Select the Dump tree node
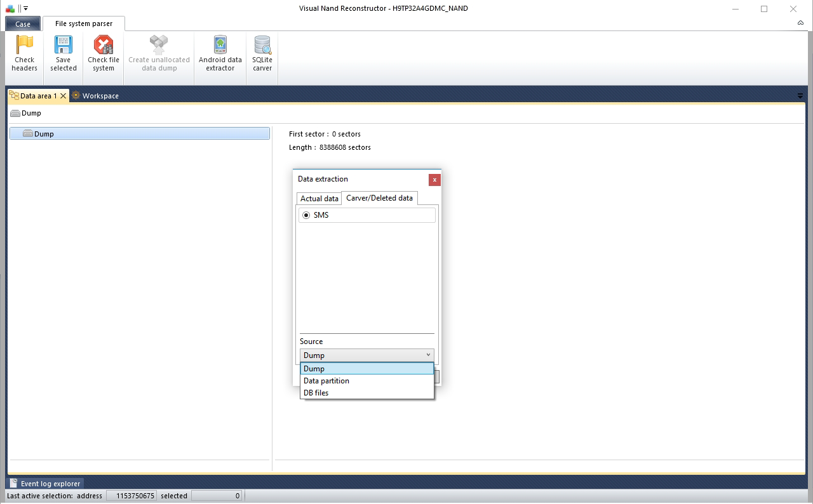The image size is (813, 504). [140, 134]
